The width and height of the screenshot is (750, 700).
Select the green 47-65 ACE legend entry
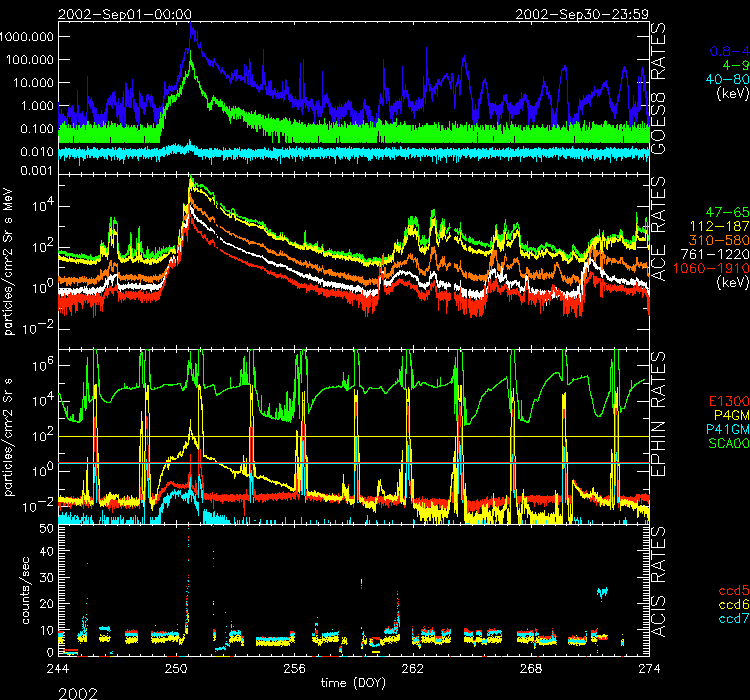pos(721,212)
